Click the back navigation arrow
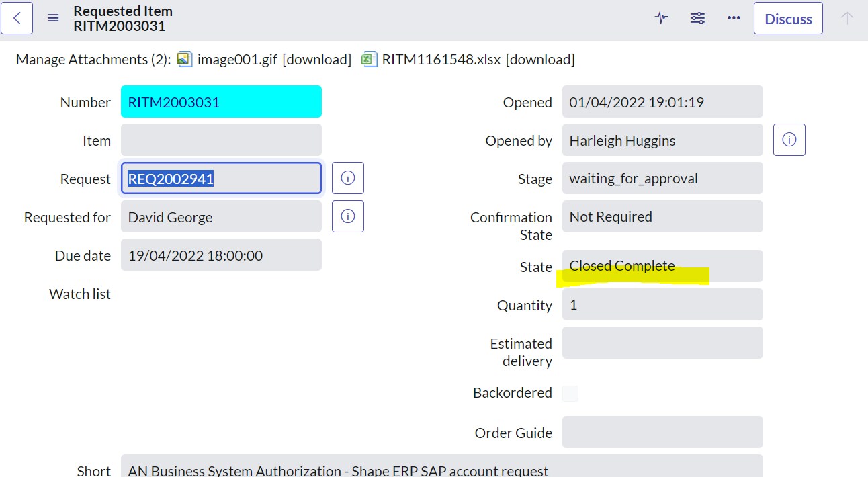This screenshot has width=868, height=477. [17, 18]
